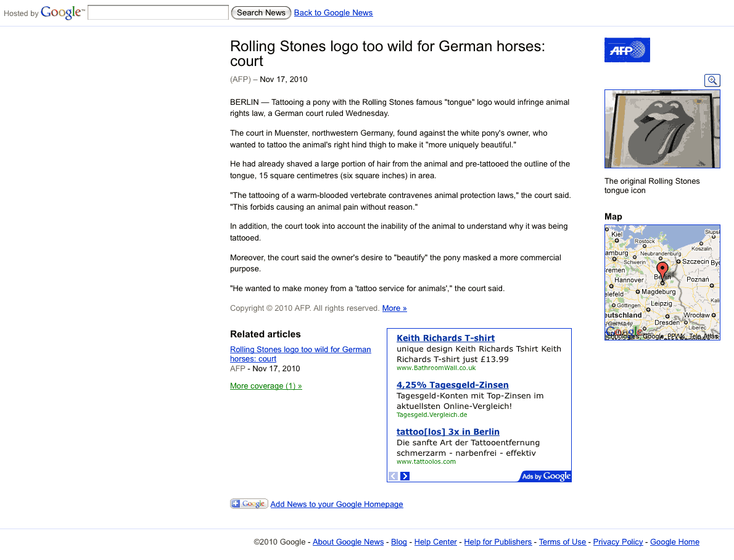Click the Google plus homepage badge

[249, 503]
